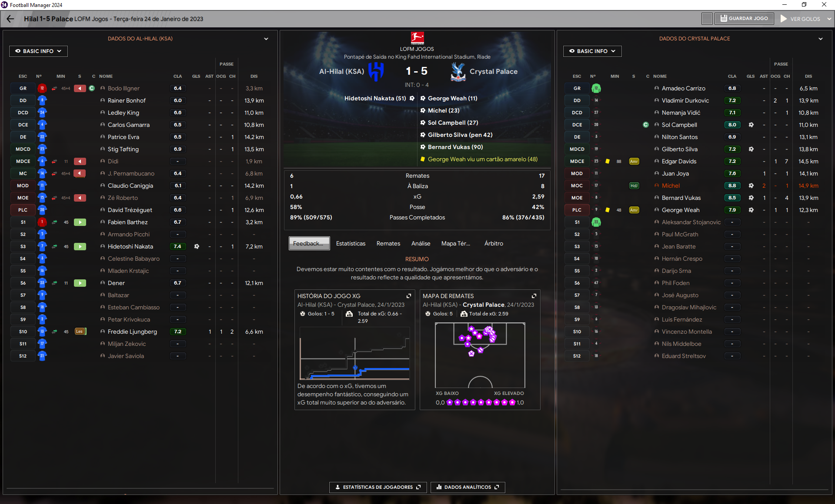Click Edgar Davids' yellow card icon
This screenshot has width=835, height=504.
point(608,161)
